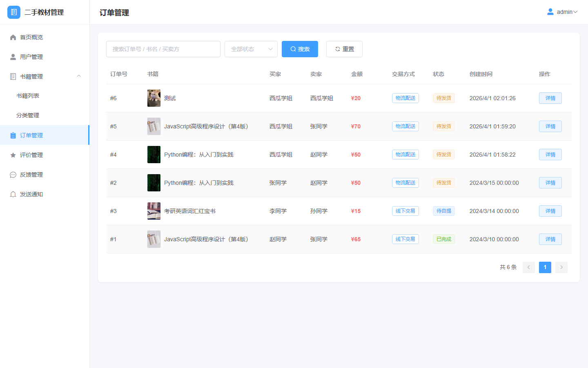The image size is (588, 368).
Task: Click the home icon beside 首页概览
Action: pyautogui.click(x=13, y=37)
